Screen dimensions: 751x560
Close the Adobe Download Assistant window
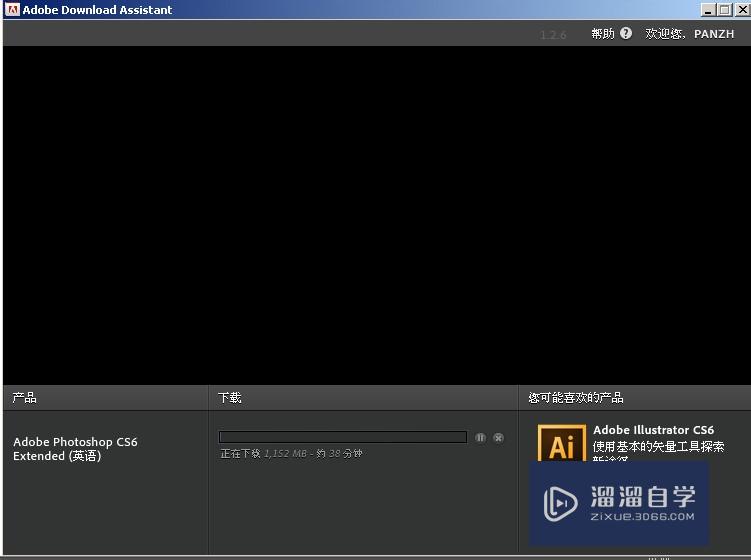(742, 9)
